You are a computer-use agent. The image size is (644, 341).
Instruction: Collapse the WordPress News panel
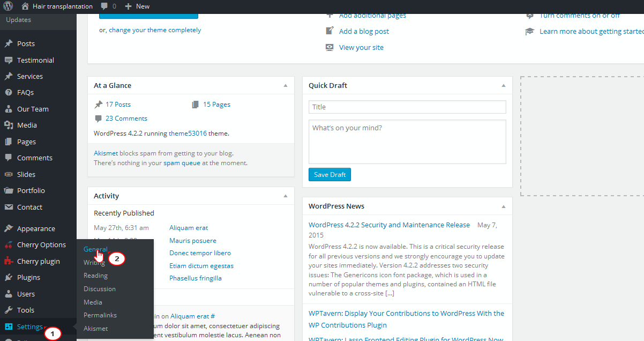point(503,206)
